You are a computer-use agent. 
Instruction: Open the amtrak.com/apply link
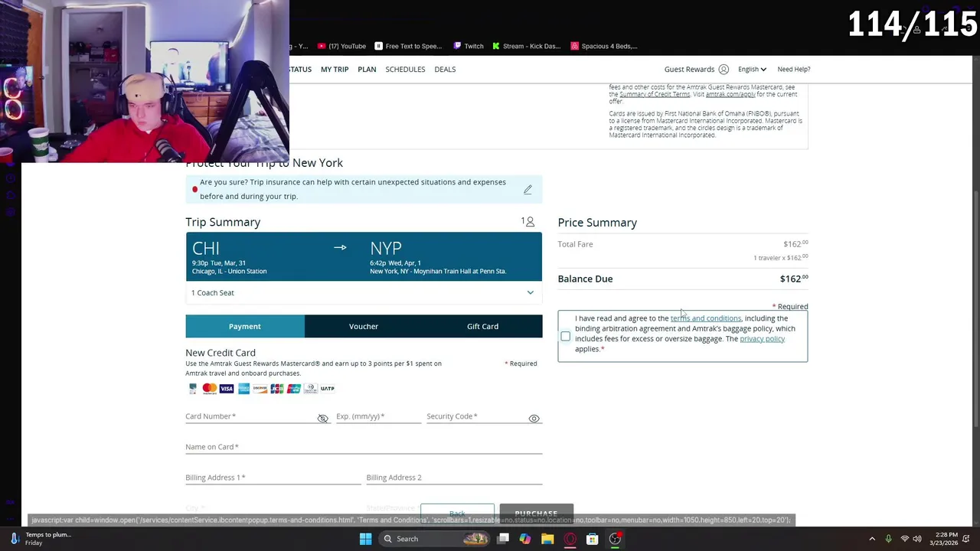[730, 94]
